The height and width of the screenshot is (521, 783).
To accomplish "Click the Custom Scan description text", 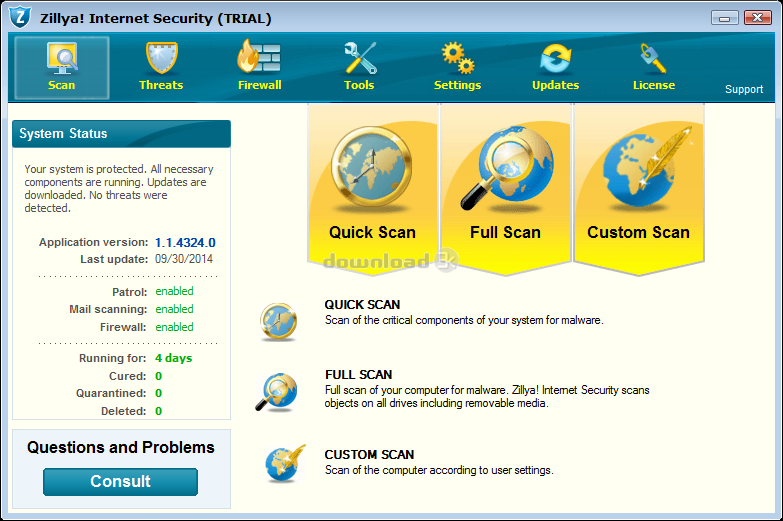I will [439, 470].
